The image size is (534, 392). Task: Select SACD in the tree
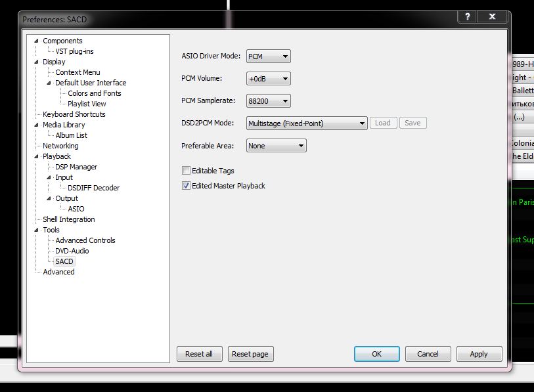pos(64,261)
